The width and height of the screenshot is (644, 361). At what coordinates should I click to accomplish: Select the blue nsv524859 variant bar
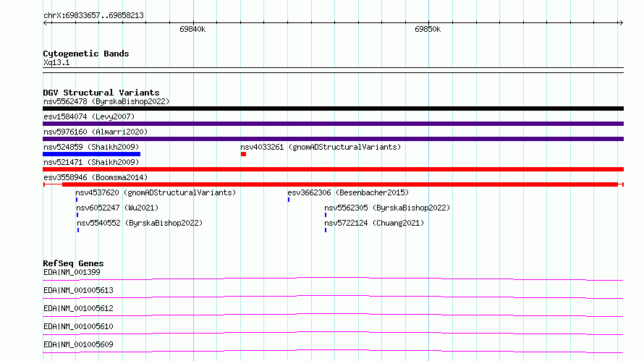click(92, 154)
